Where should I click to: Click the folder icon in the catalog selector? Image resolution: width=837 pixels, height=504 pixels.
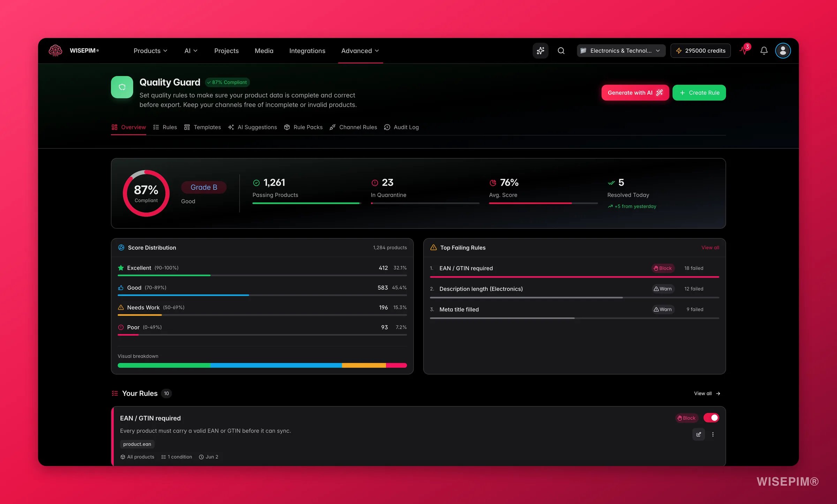(x=583, y=51)
